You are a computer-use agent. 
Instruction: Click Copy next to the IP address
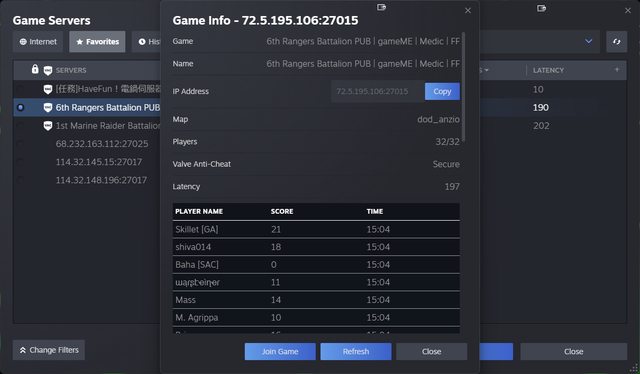click(x=442, y=91)
